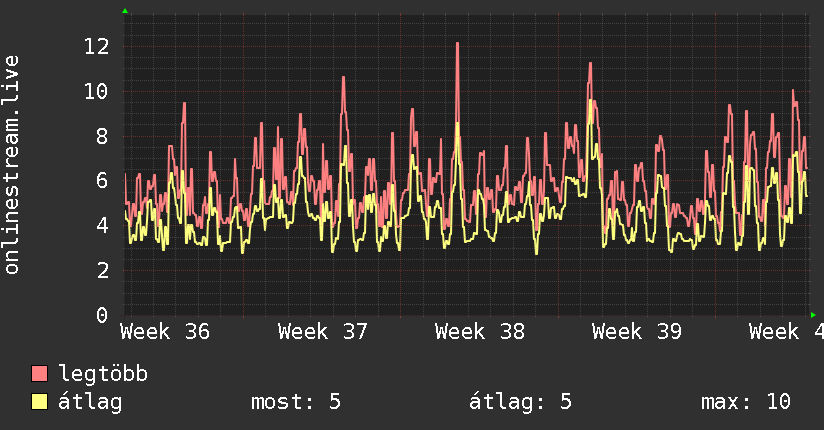The width and height of the screenshot is (824, 430).
Task: Click the 'max: 10' maximum value text
Action: (746, 402)
